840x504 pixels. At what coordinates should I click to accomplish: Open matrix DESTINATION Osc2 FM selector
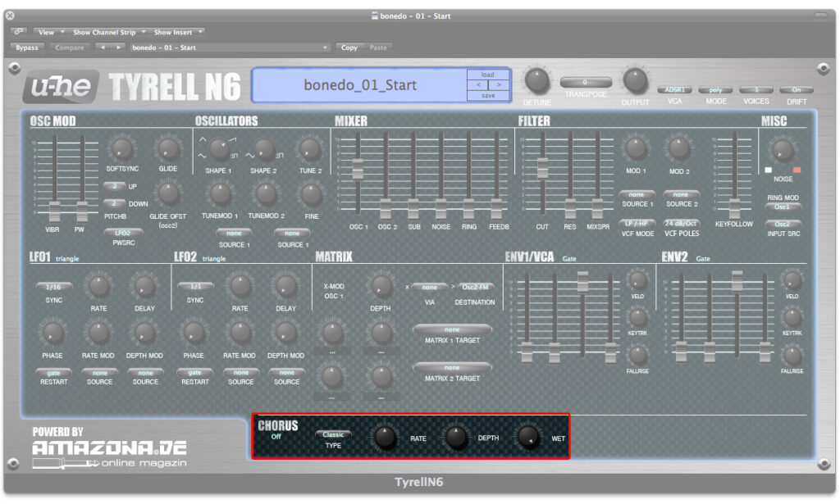click(x=475, y=288)
